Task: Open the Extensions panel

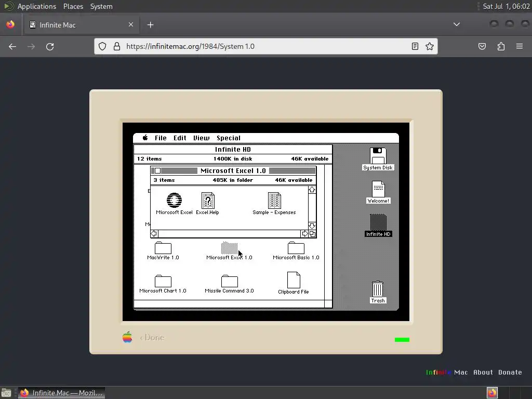Action: tap(501, 46)
